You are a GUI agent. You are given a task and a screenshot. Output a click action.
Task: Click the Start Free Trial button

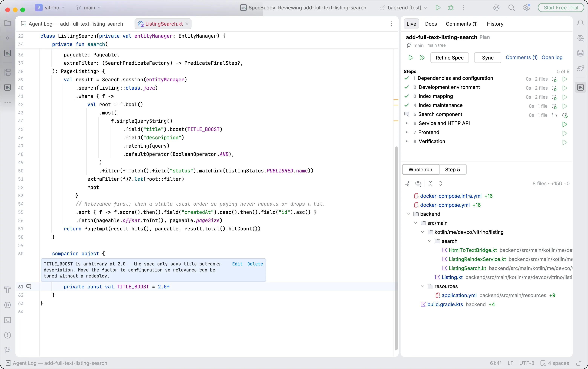(x=561, y=8)
